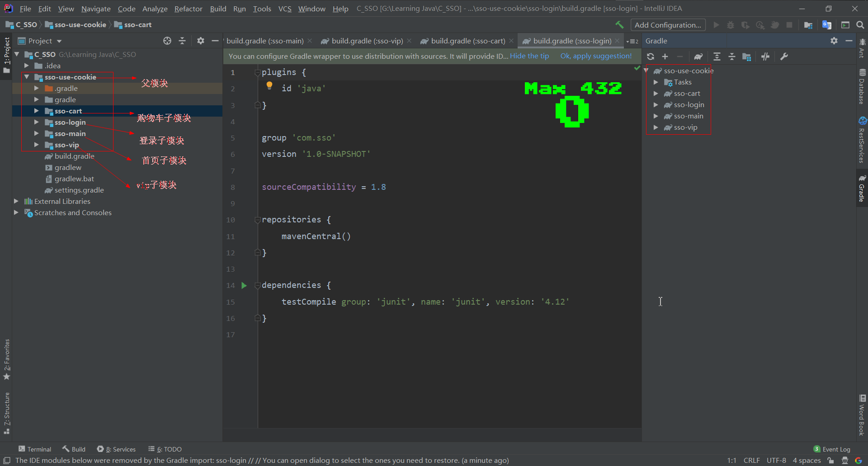This screenshot has height=466, width=868.
Task: Click Expand All in Gradle toolbar
Action: pyautogui.click(x=717, y=56)
